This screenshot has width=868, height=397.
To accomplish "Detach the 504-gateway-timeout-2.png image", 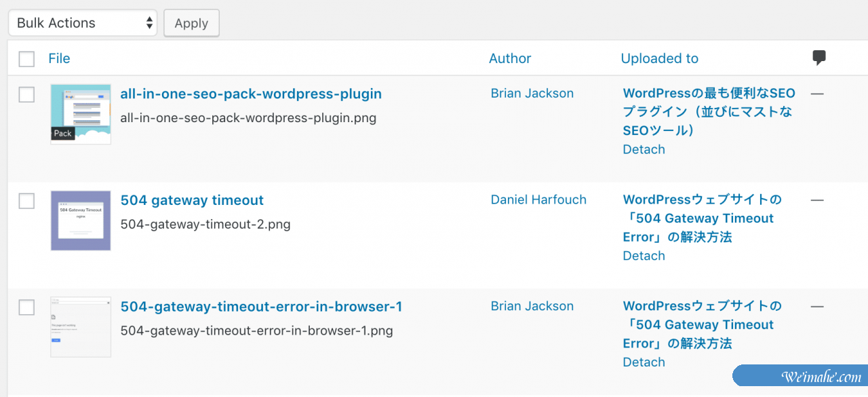I will (x=644, y=256).
